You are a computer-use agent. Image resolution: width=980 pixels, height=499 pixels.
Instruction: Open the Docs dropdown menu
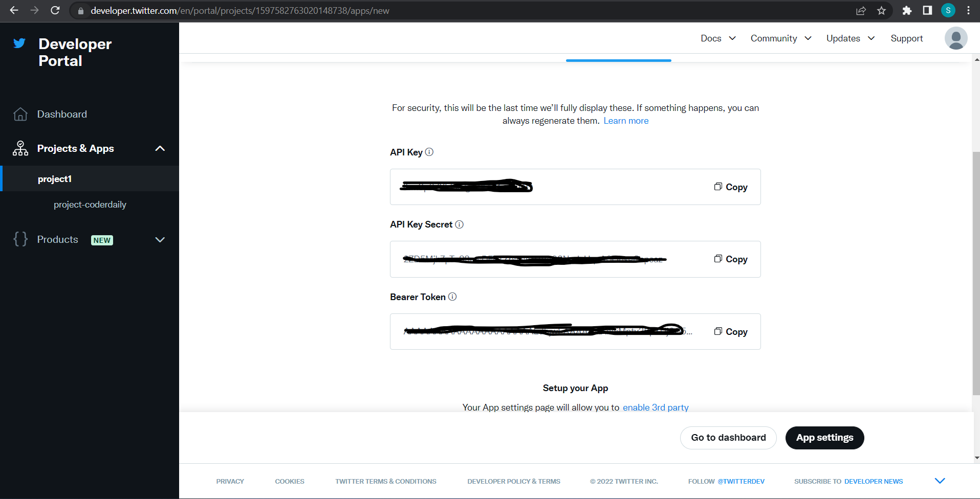tap(718, 38)
